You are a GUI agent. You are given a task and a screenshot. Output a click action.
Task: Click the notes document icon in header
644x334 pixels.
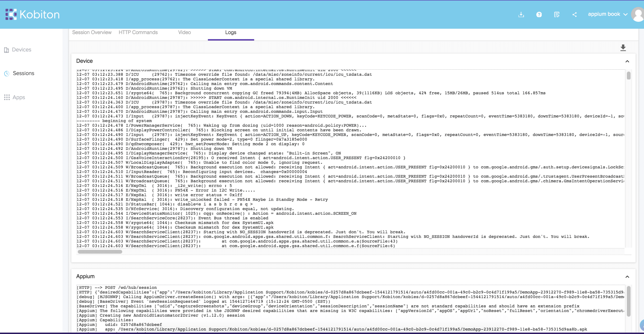tap(557, 15)
